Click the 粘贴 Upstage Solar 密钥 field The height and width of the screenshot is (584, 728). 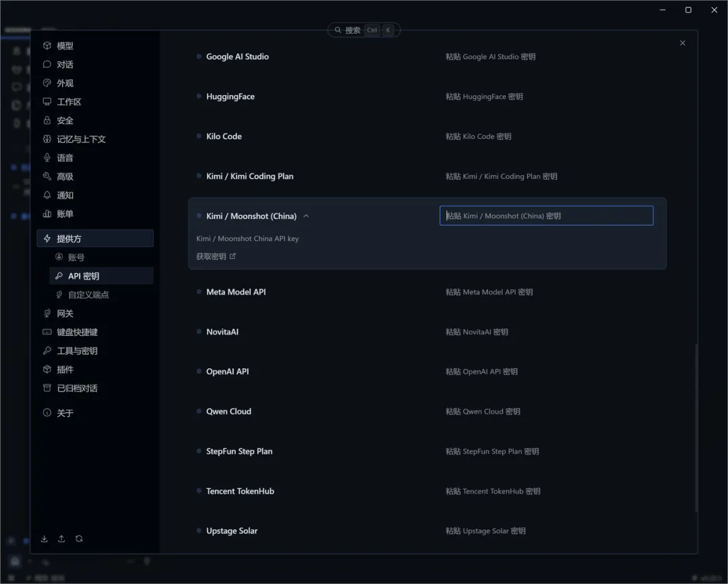547,531
